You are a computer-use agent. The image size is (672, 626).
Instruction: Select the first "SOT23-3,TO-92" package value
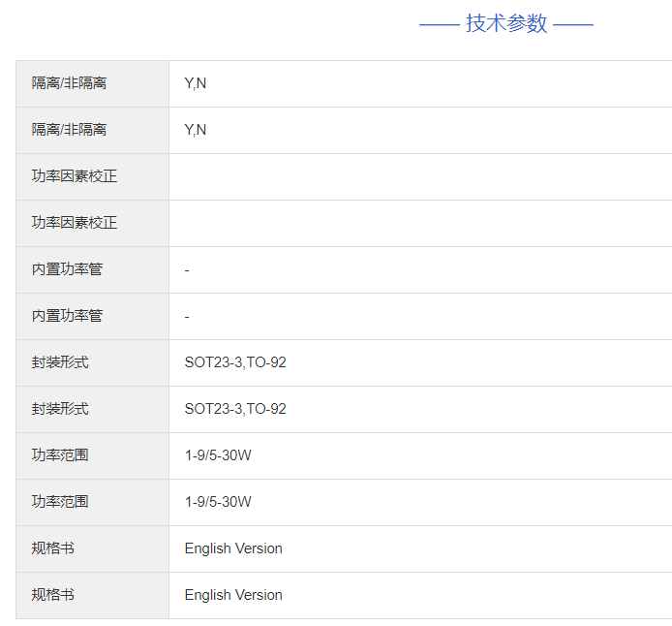coord(235,362)
